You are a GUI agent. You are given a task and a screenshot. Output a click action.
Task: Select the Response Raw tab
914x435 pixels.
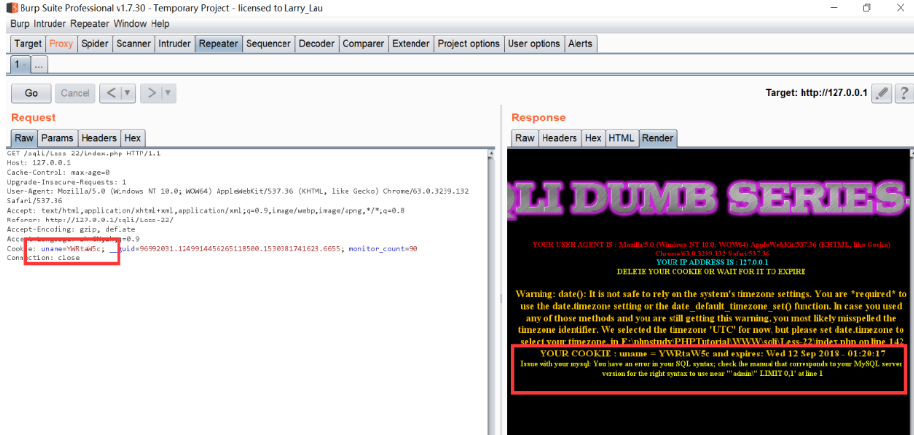(525, 138)
